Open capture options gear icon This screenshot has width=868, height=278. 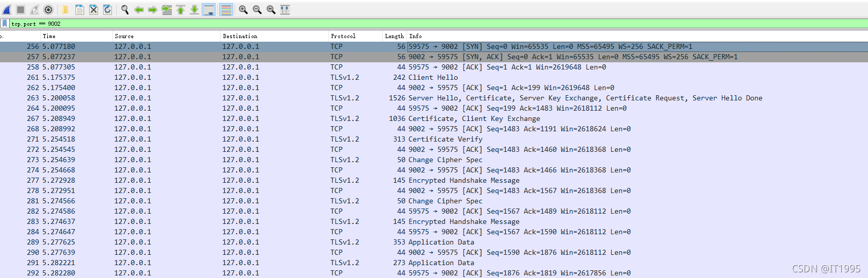48,10
